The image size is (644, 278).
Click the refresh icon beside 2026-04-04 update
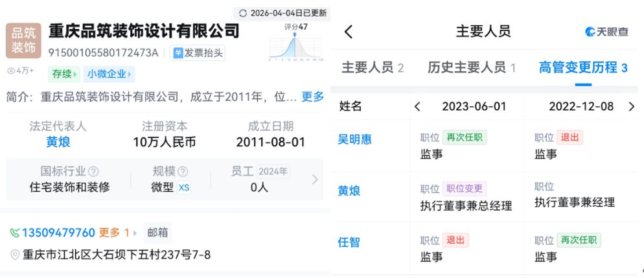click(x=243, y=13)
